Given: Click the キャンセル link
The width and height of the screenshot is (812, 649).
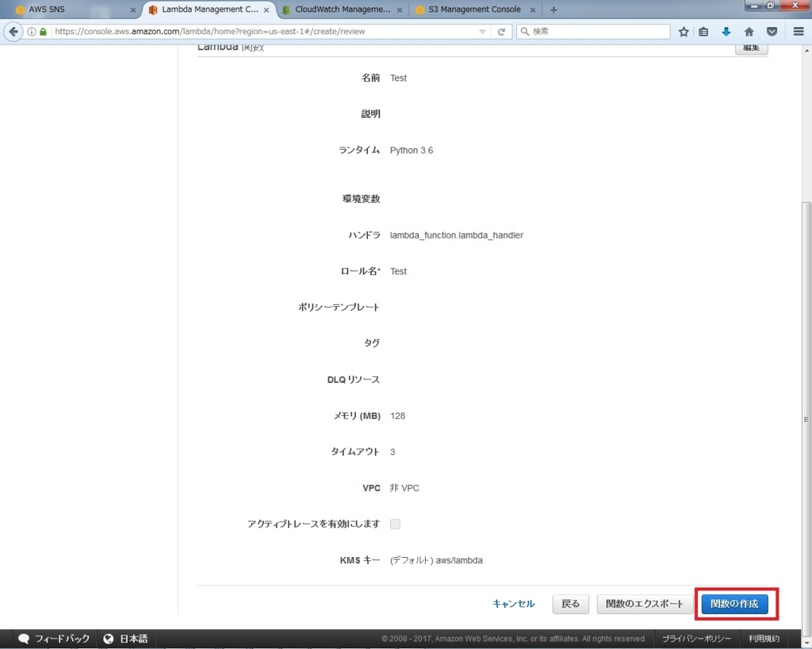Looking at the screenshot, I should pyautogui.click(x=514, y=604).
